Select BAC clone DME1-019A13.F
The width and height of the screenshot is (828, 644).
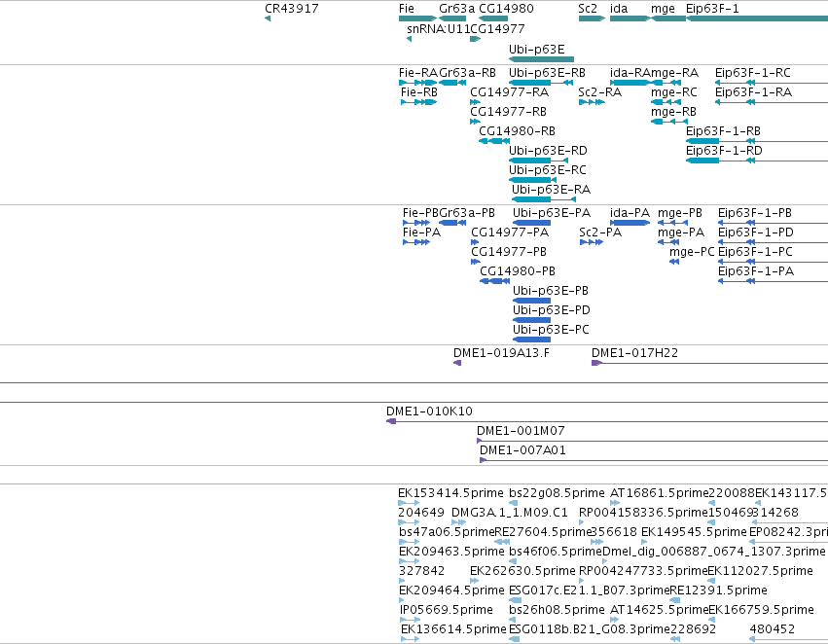pyautogui.click(x=457, y=363)
